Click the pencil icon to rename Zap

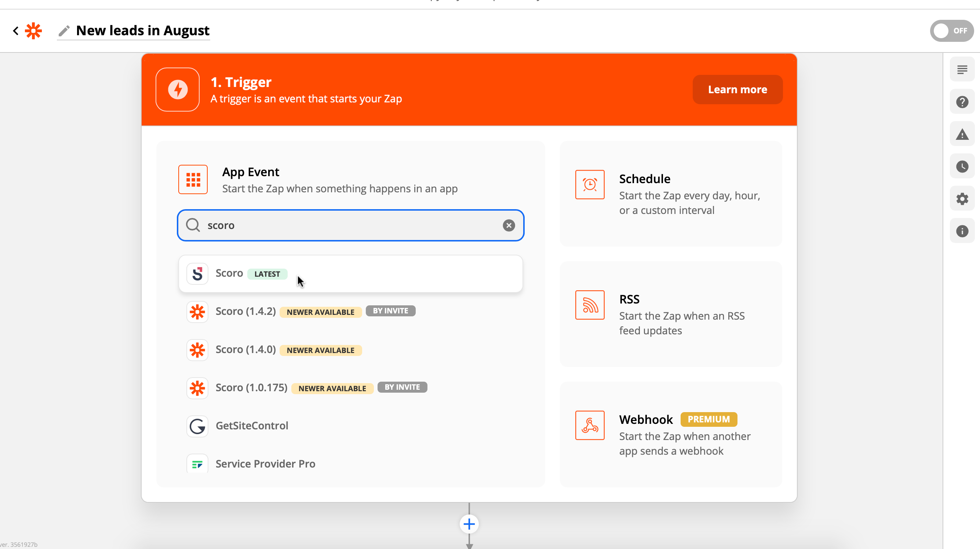(x=64, y=31)
